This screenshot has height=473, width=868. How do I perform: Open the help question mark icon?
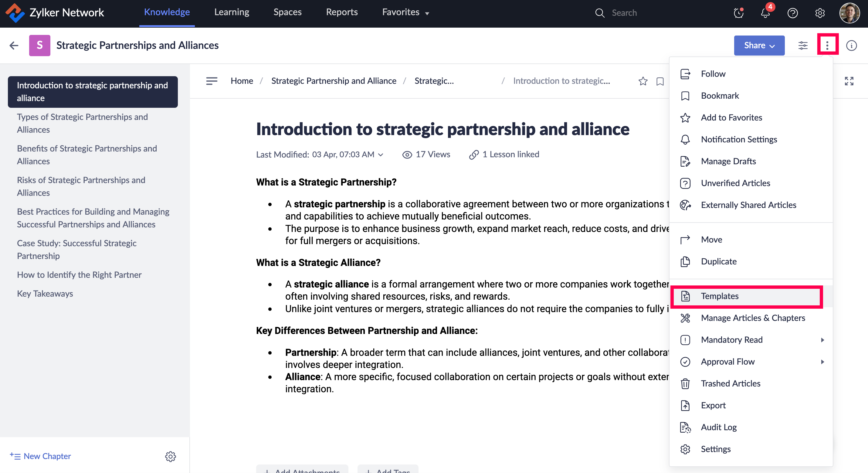coord(792,13)
